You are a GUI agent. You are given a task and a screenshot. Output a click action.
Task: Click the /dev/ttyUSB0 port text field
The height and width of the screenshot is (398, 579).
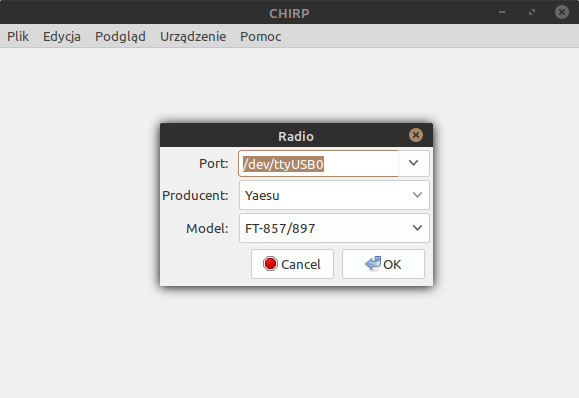[318, 164]
